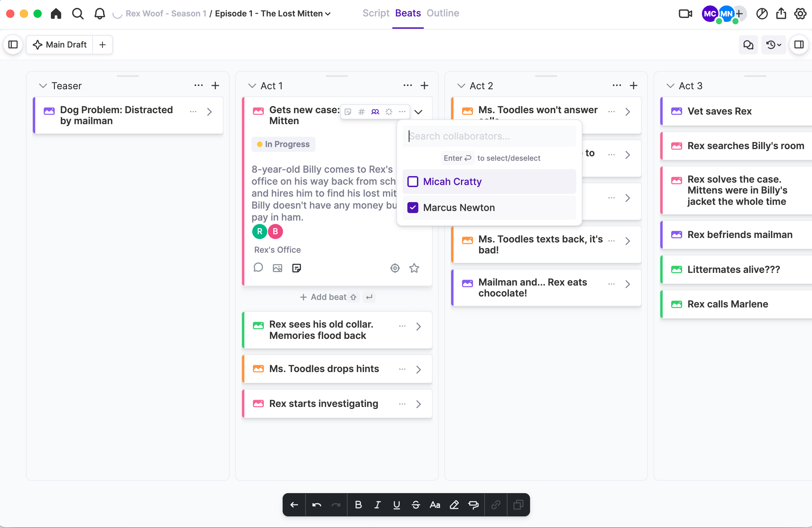
Task: Click the hashtag tag icon on beat card
Action: 362,112
